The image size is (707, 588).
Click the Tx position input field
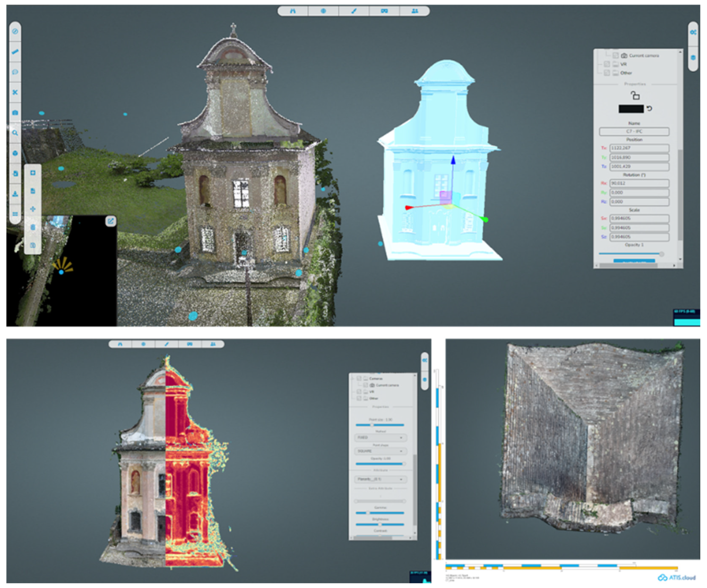[639, 148]
